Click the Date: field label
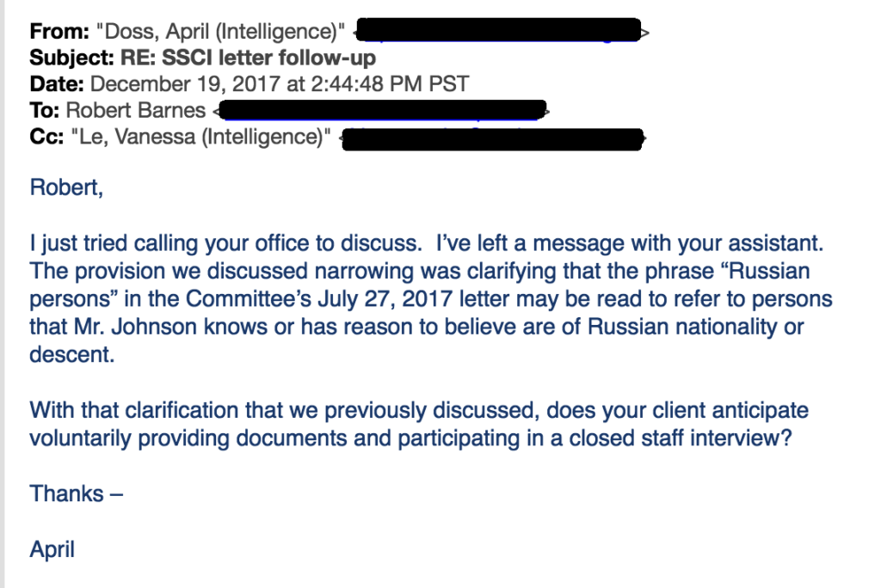The height and width of the screenshot is (588, 881). [57, 84]
